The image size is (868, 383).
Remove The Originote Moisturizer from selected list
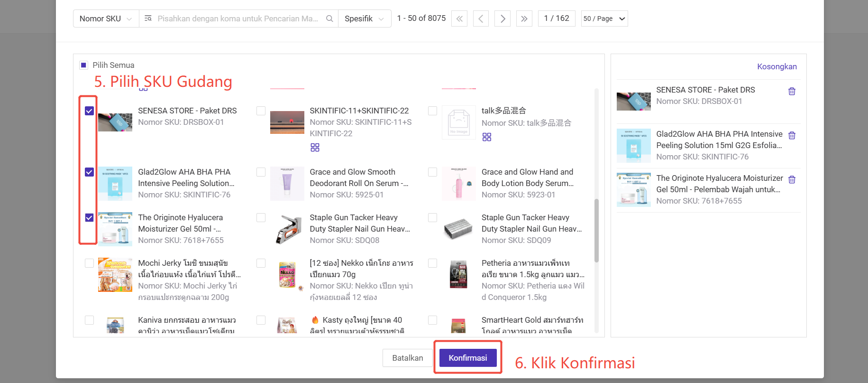pyautogui.click(x=792, y=179)
